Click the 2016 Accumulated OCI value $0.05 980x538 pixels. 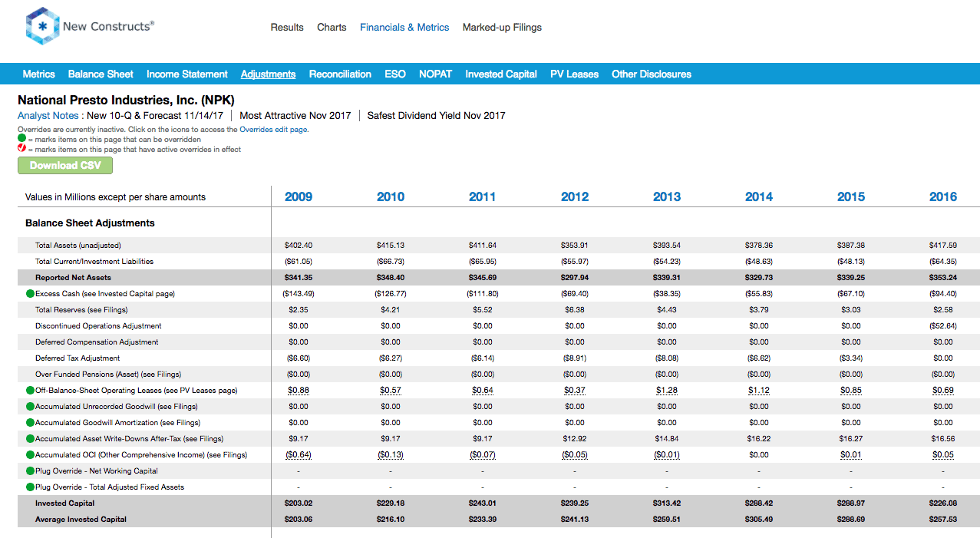[x=943, y=455]
